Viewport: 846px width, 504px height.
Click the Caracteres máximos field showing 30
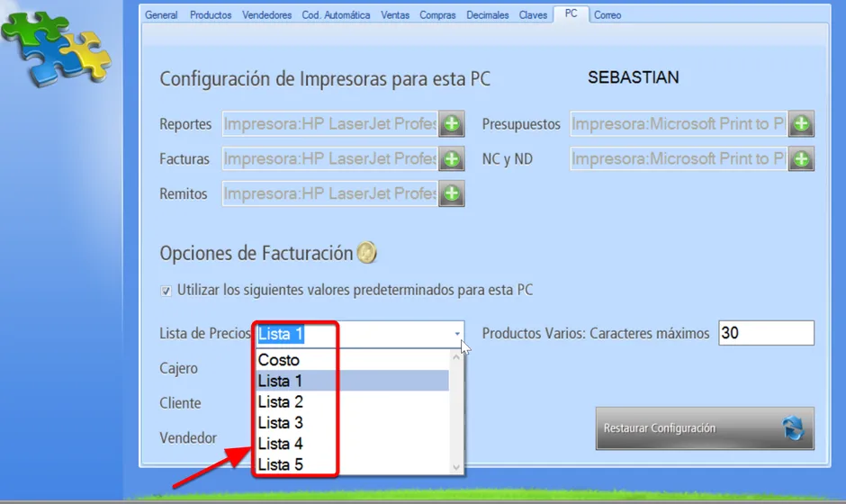coord(766,333)
